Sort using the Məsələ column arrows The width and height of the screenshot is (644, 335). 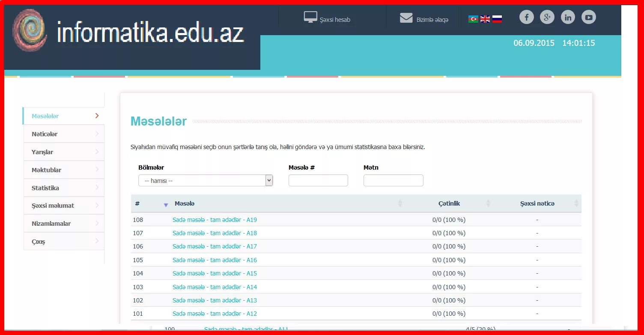click(x=400, y=203)
